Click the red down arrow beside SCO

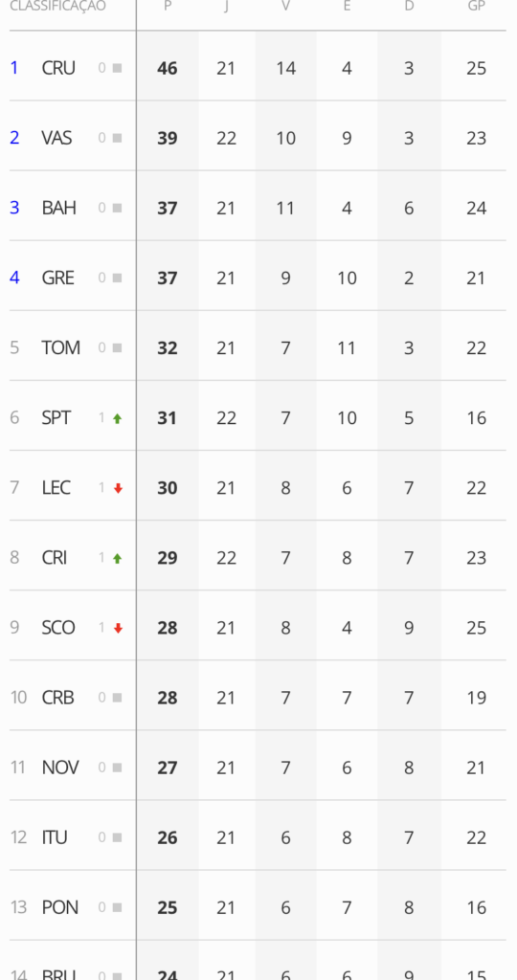point(118,629)
